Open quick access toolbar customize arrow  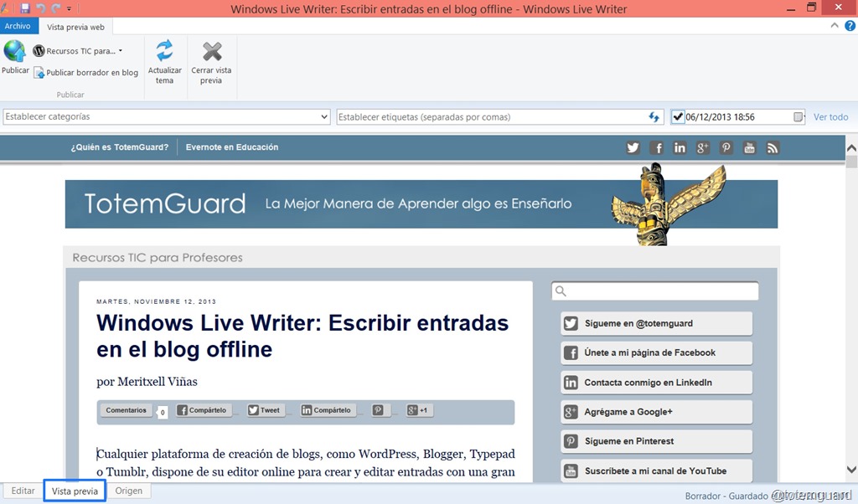pyautogui.click(x=69, y=8)
